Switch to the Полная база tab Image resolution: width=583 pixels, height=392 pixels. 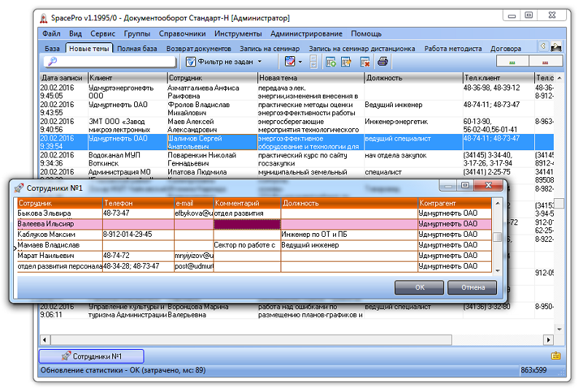click(137, 49)
